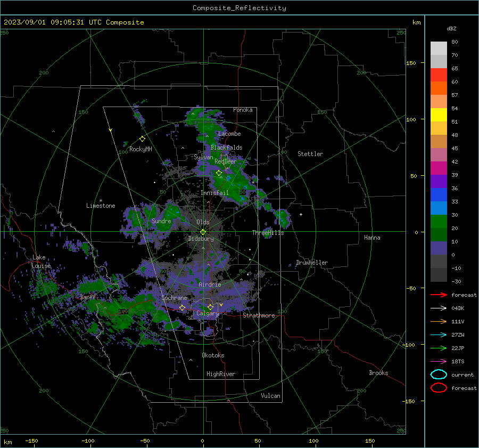Pick the light gray 80 dBZ swatch
The height and width of the screenshot is (448, 479).
click(439, 48)
